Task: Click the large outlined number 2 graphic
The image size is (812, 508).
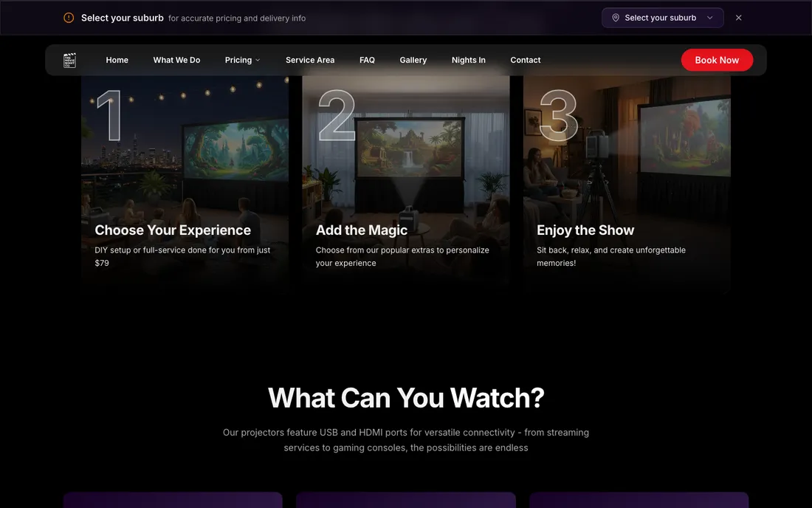Action: 337,115
